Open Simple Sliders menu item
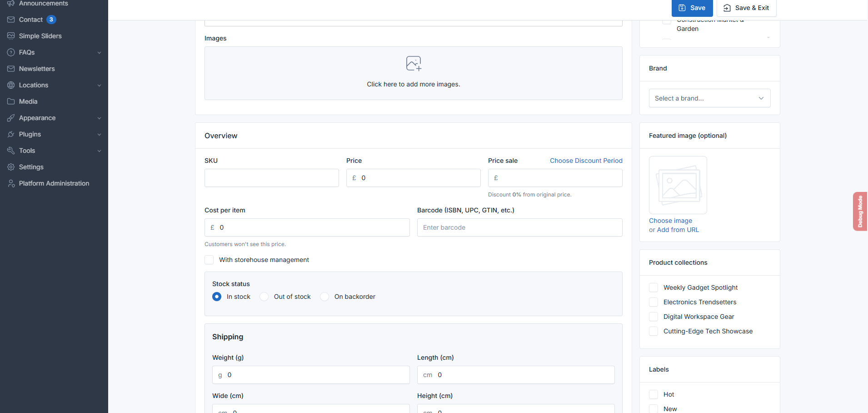 [x=54, y=36]
